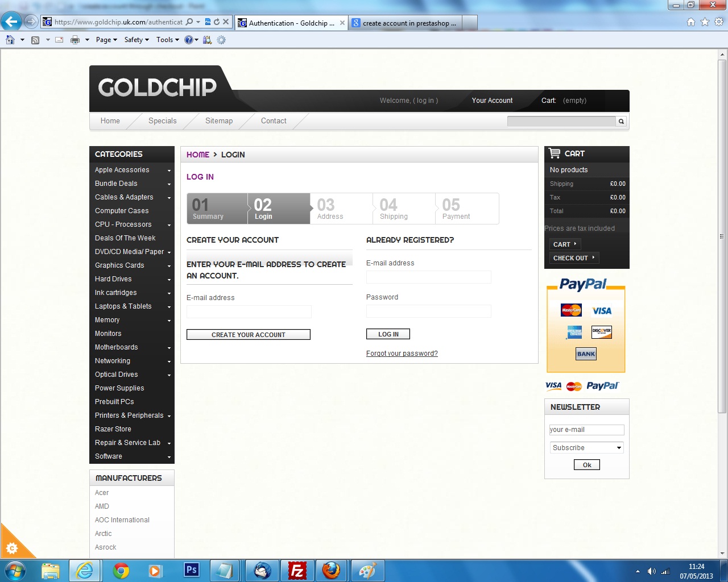Click the newsletter 'your e-mail' field
The width and height of the screenshot is (728, 582).
[586, 430]
